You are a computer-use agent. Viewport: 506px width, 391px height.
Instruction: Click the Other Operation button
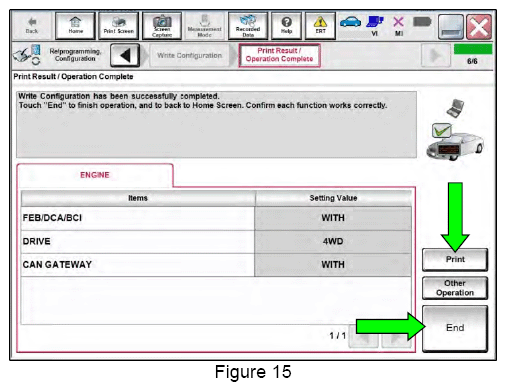click(x=455, y=288)
